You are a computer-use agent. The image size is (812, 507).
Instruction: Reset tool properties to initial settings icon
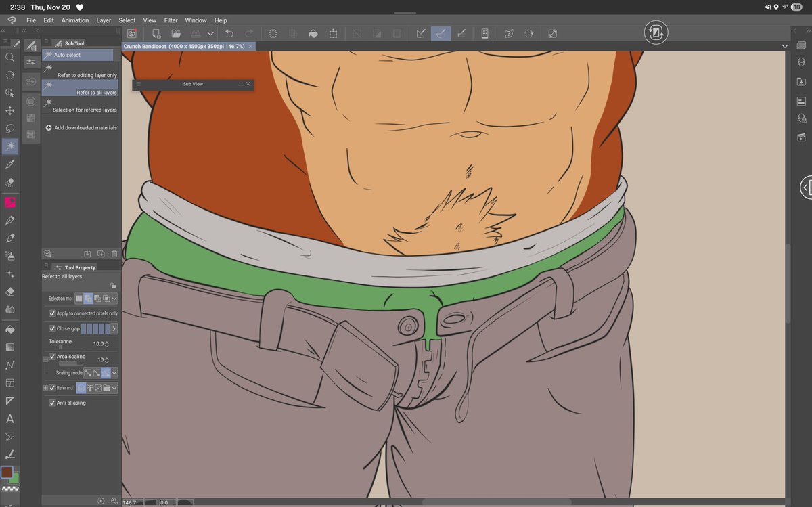point(101,500)
